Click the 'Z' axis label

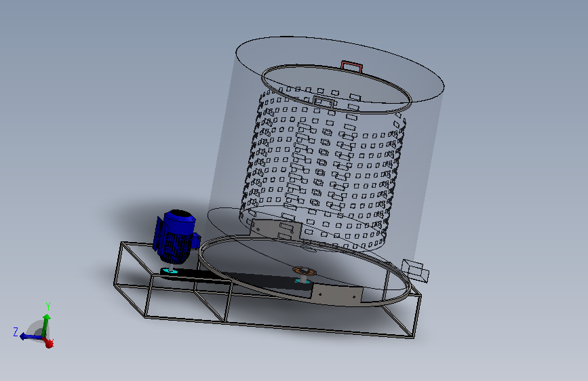pyautogui.click(x=16, y=332)
